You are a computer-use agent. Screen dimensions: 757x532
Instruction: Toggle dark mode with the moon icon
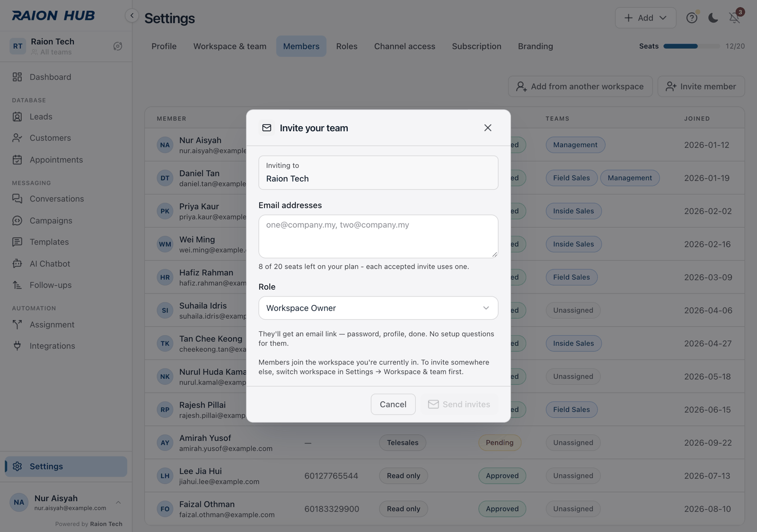click(713, 18)
